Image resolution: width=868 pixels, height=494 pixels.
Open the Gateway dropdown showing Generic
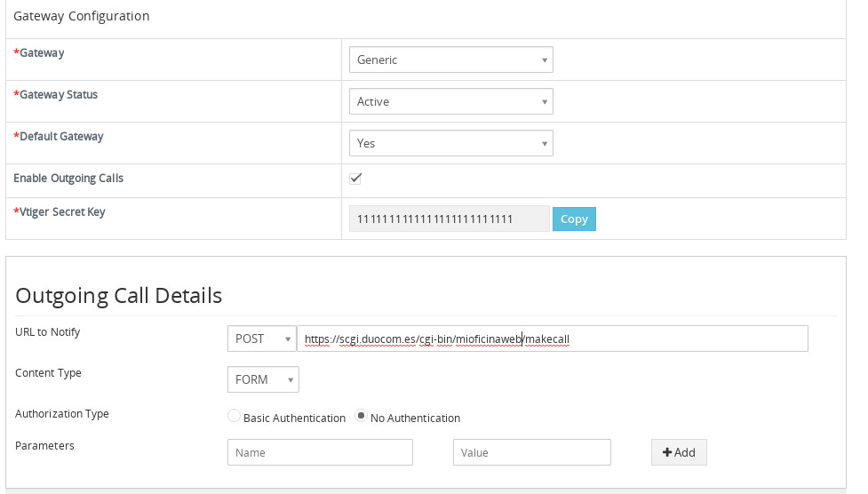pos(450,60)
